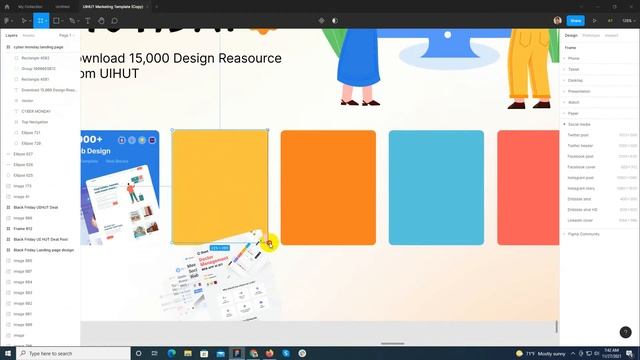640x360 pixels.
Task: Click the canvas vertical scrollbar
Action: point(557,326)
